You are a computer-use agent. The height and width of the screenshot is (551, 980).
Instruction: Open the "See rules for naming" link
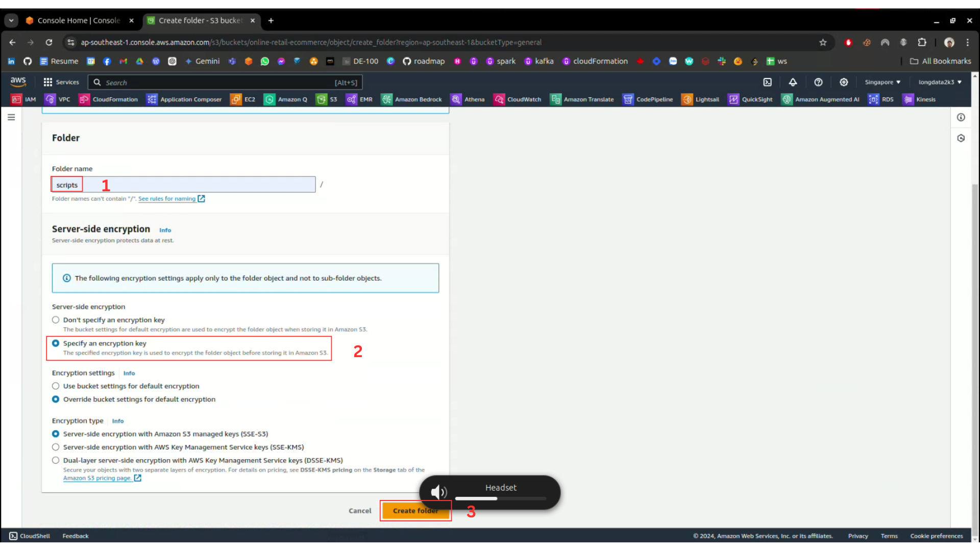(x=167, y=199)
